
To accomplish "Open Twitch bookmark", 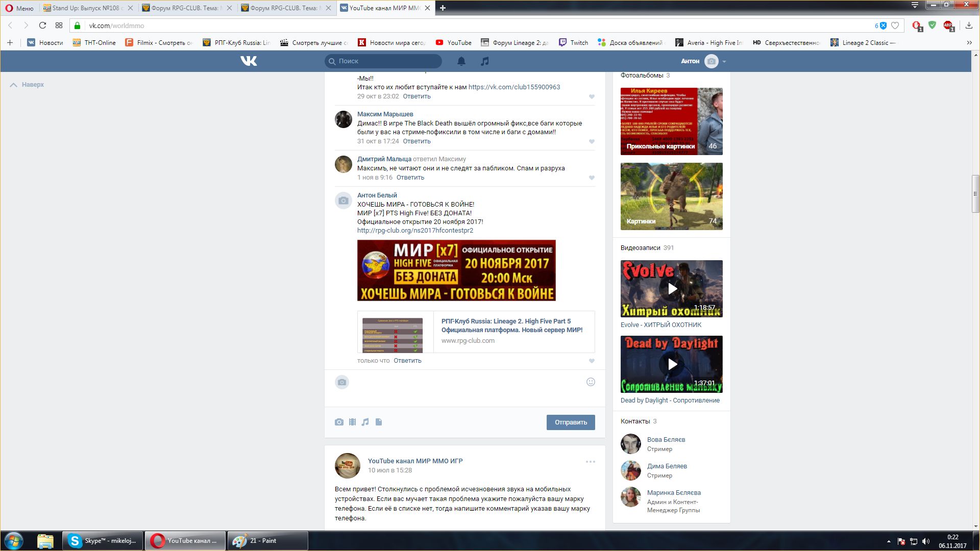I will [573, 43].
